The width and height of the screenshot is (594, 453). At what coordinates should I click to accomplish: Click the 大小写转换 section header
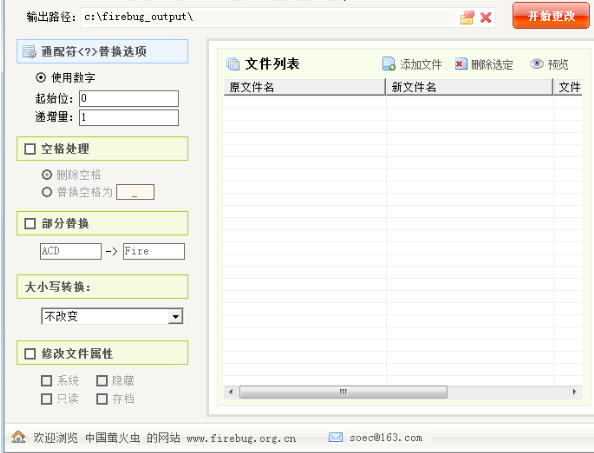click(x=102, y=287)
